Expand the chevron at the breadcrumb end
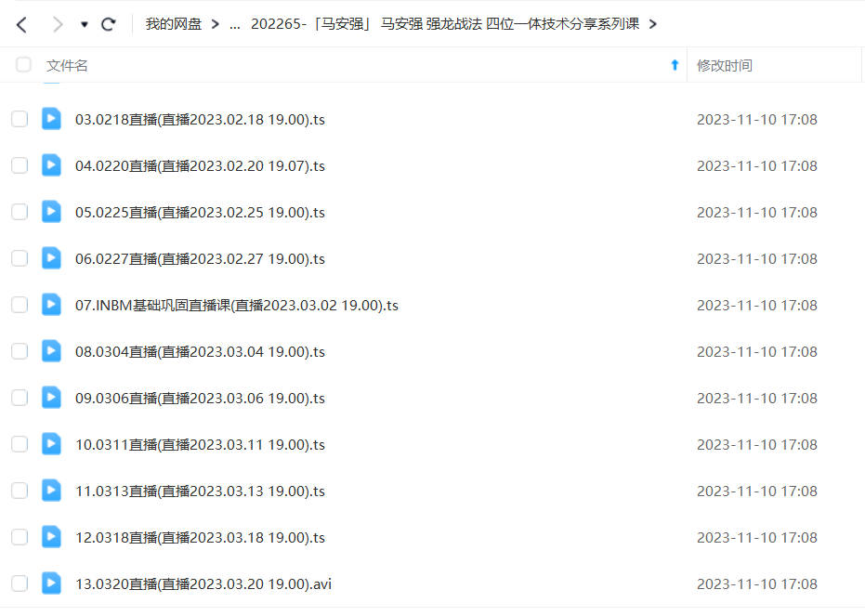The height and width of the screenshot is (616, 865). [x=652, y=24]
